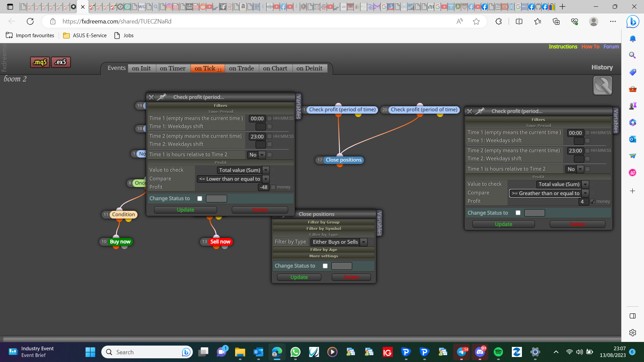Open Outlook in the Edge sidebar

(633, 139)
